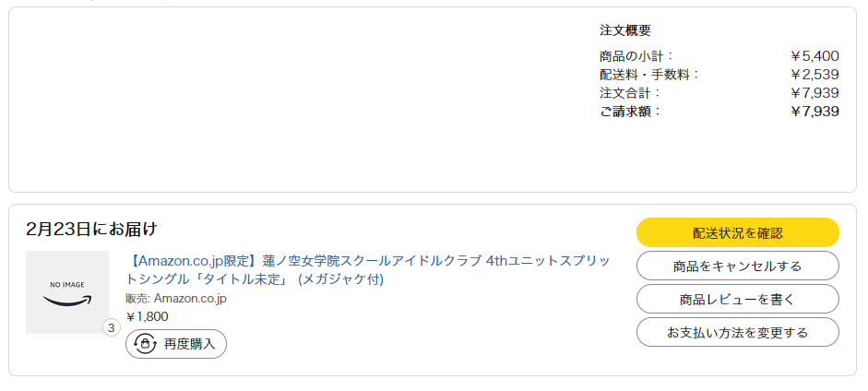Click the bold ご請求額 label
Screen dimensions: 868x391
click(630, 112)
